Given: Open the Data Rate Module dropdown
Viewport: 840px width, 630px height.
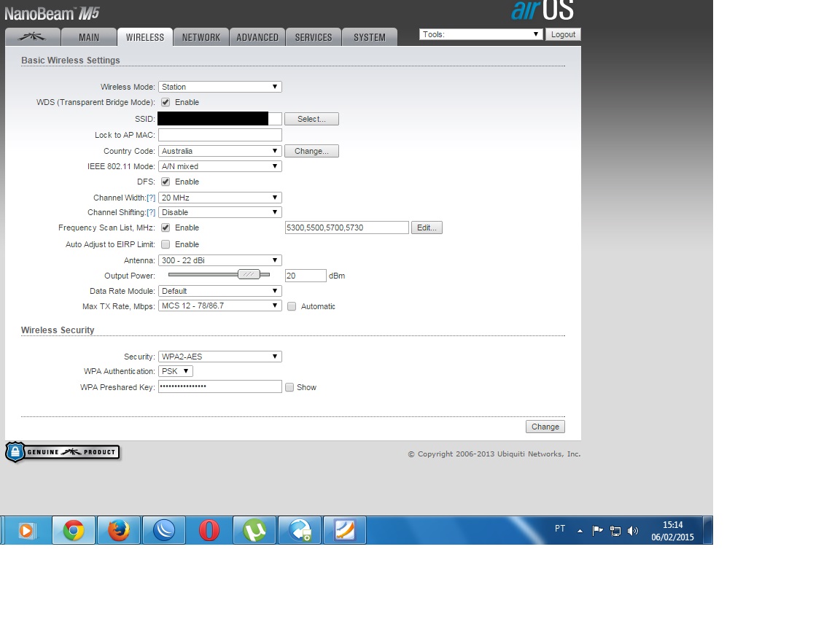Looking at the screenshot, I should pos(219,291).
